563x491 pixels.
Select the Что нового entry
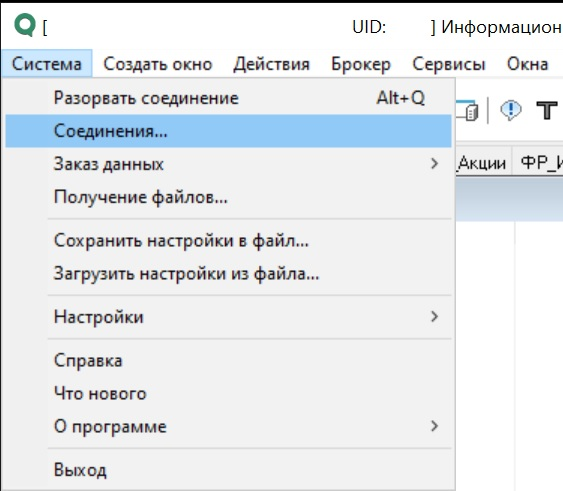(x=228, y=393)
